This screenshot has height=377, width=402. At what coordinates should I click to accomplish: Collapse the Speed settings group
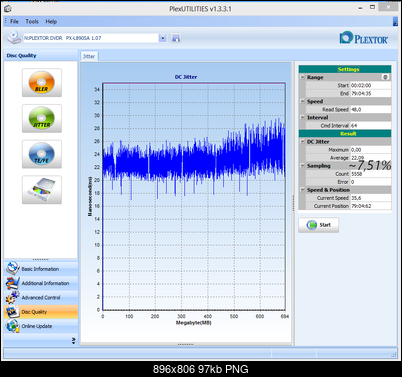point(302,101)
